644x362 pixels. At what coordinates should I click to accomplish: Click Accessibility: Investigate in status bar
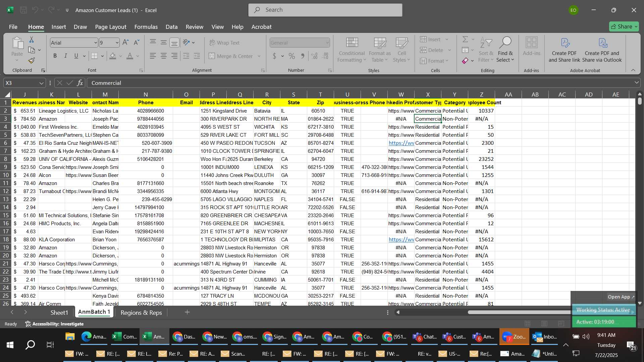pyautogui.click(x=55, y=324)
